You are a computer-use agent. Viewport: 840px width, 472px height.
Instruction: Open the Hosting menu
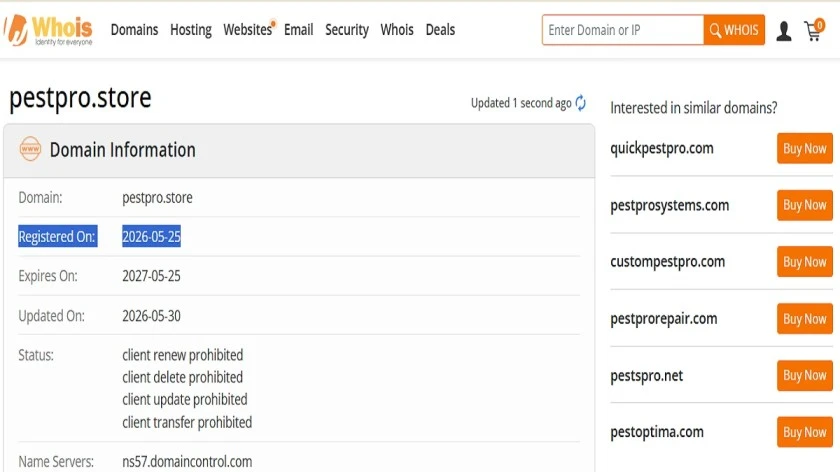191,30
